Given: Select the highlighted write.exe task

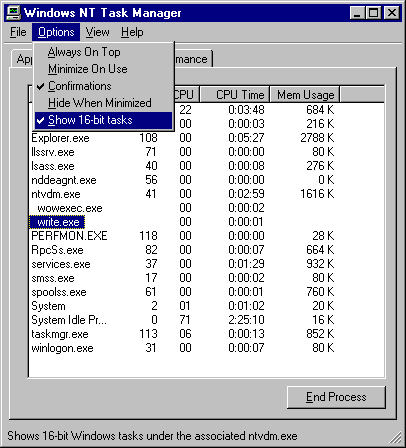Looking at the screenshot, I should point(57,222).
